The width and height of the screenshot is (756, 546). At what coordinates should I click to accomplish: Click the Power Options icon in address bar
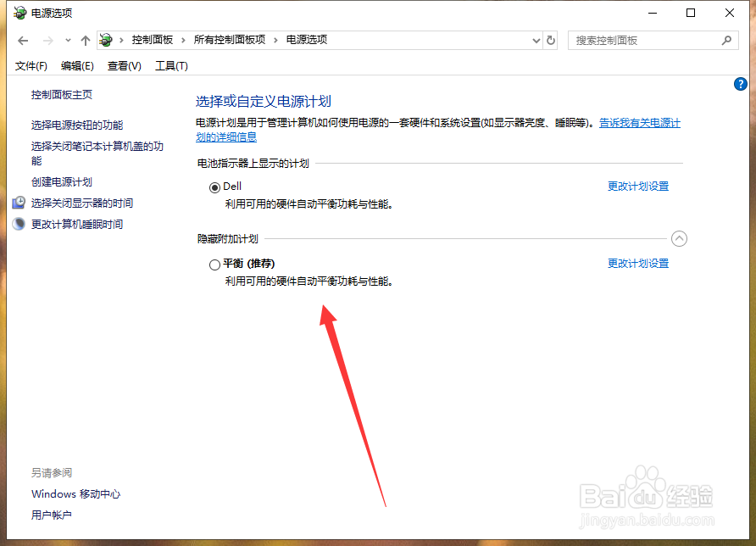106,40
